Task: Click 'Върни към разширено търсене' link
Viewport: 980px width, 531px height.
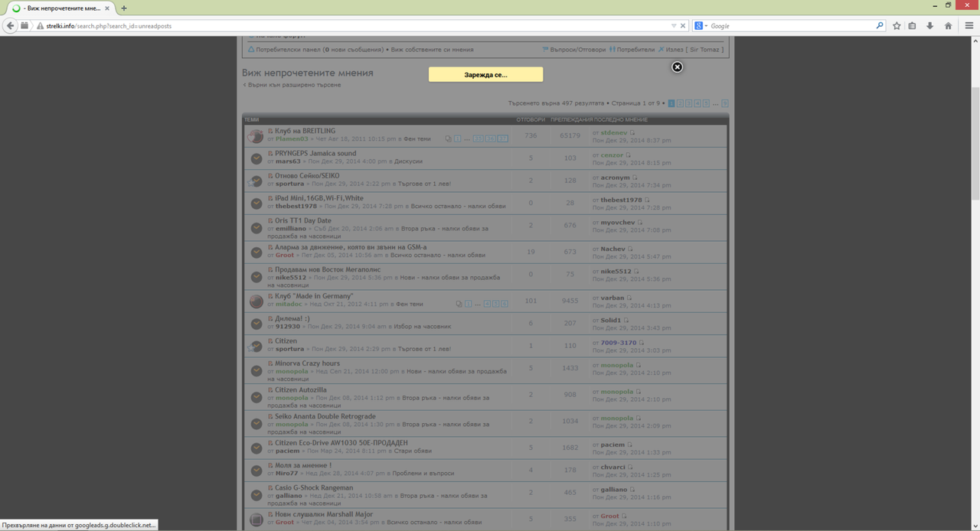Action: click(294, 85)
